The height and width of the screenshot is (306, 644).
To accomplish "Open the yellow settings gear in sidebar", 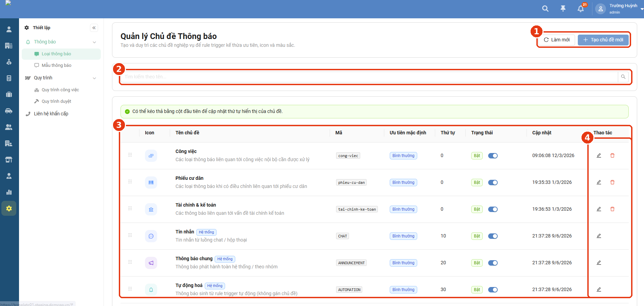I will tap(9, 208).
